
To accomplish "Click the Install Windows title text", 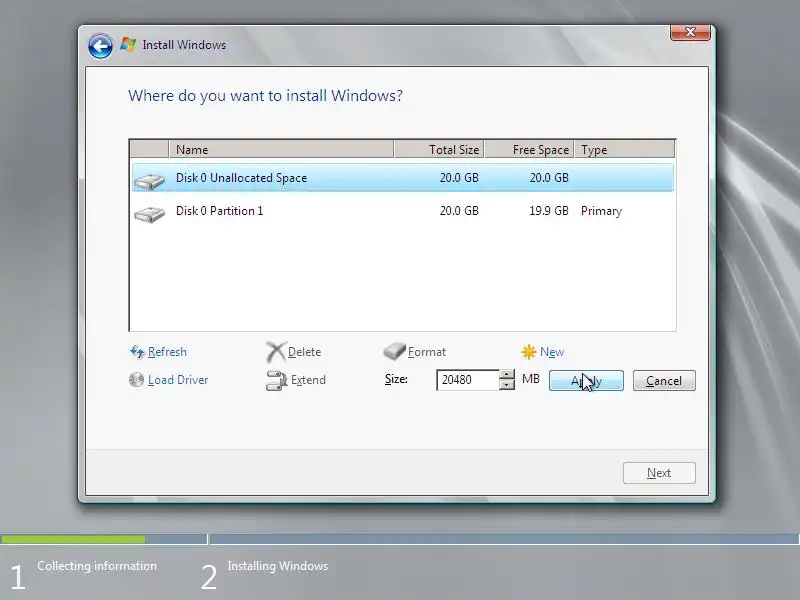I will click(x=184, y=45).
